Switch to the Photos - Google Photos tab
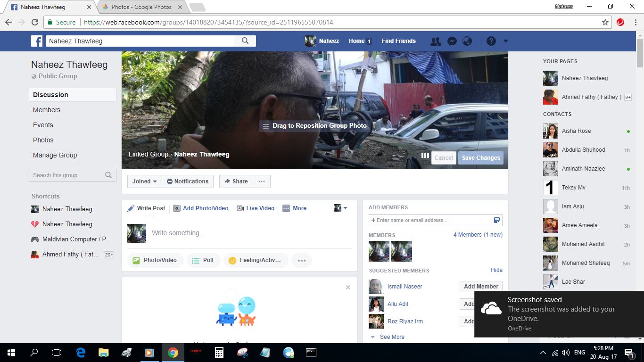The width and height of the screenshot is (644, 362). click(x=141, y=7)
